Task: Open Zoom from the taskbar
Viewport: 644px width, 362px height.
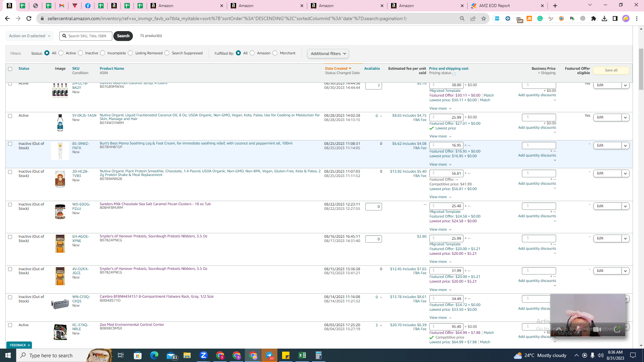Action: point(204,355)
